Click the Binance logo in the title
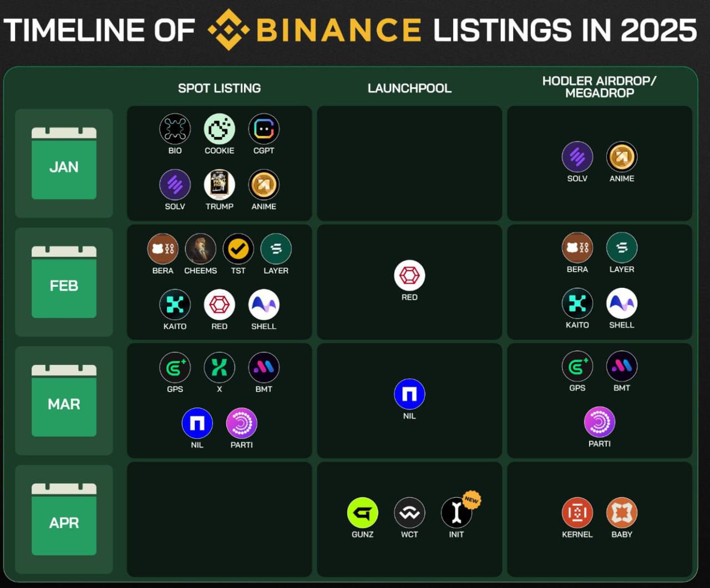710x588 pixels. coord(229,29)
